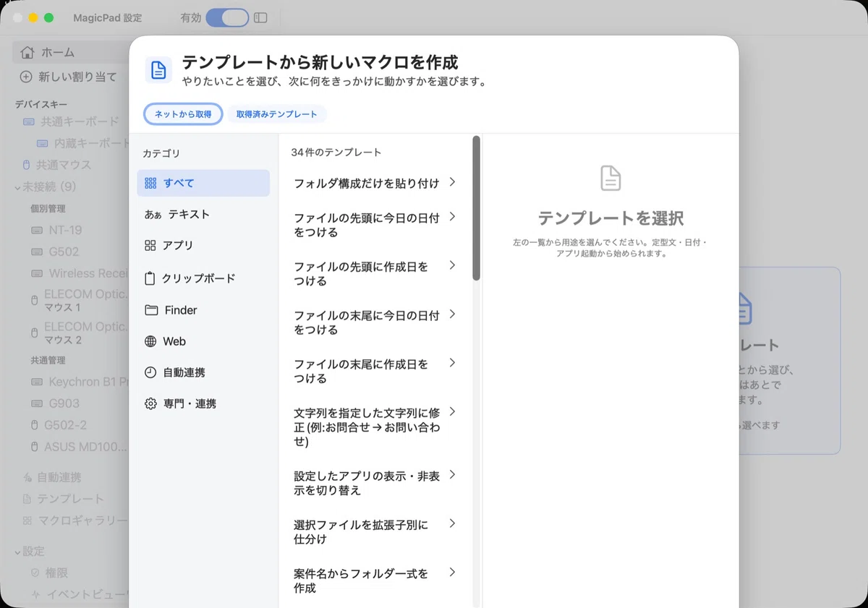Image resolution: width=868 pixels, height=608 pixels.
Task: Open 文字列を指定した文字列に修正 template
Action: [x=375, y=427]
